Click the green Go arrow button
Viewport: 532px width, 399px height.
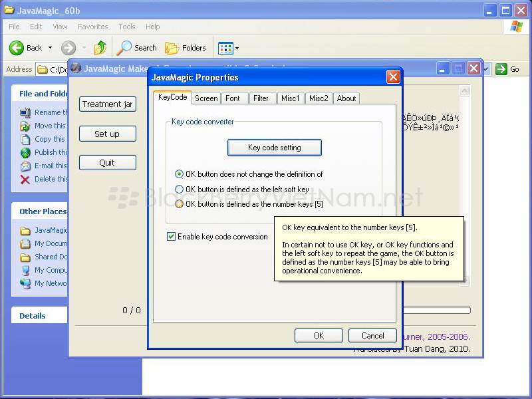[501, 69]
